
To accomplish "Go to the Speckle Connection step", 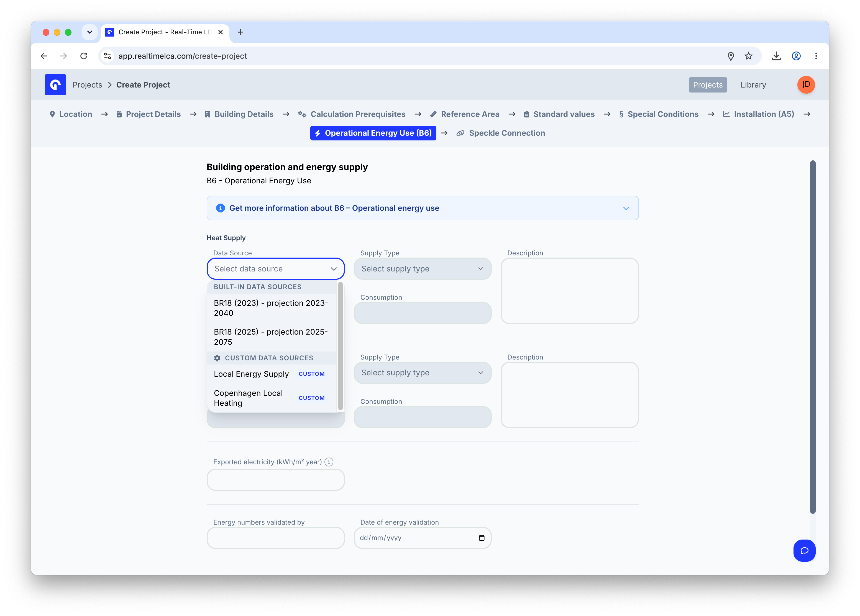I will tap(501, 133).
